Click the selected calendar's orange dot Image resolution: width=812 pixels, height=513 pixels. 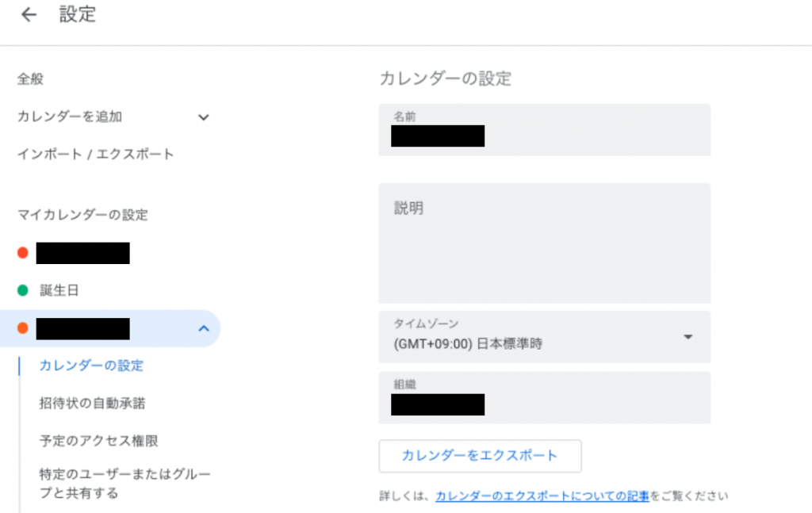[x=23, y=328]
